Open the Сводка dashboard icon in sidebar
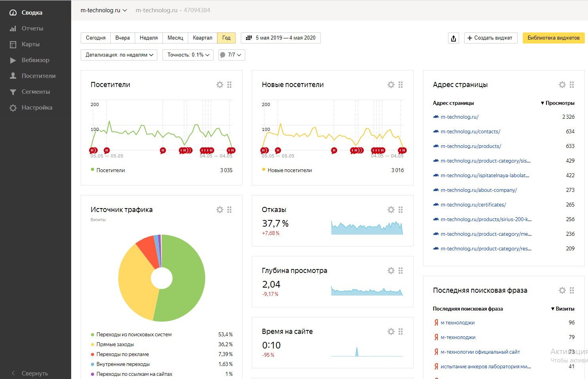 pos(13,13)
